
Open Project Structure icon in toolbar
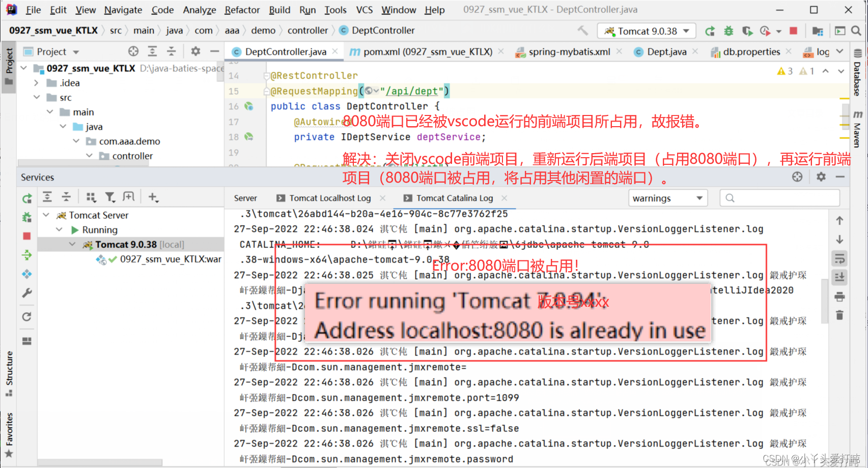pos(818,31)
